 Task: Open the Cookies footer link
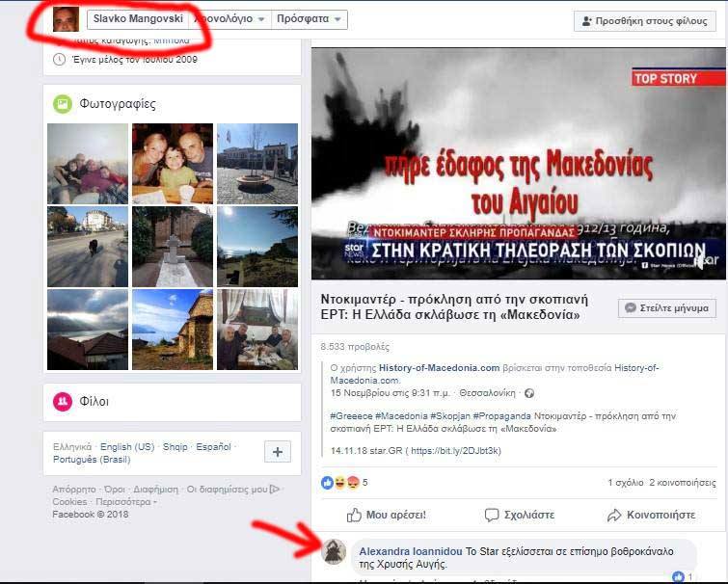(69, 502)
